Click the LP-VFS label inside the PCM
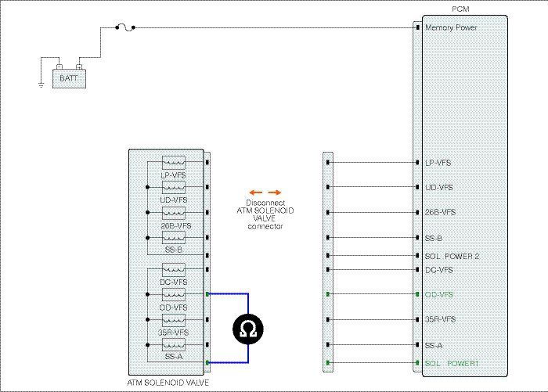548x392 pixels. tap(438, 163)
